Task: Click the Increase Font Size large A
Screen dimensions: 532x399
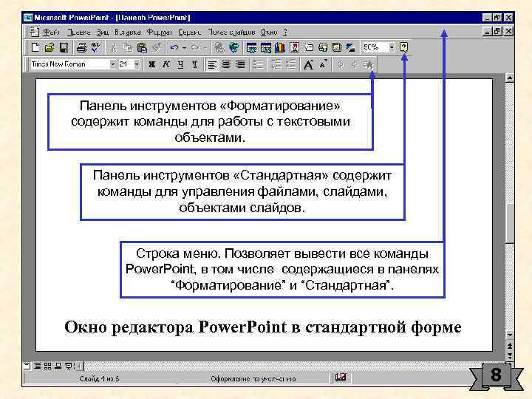Action: pos(308,64)
